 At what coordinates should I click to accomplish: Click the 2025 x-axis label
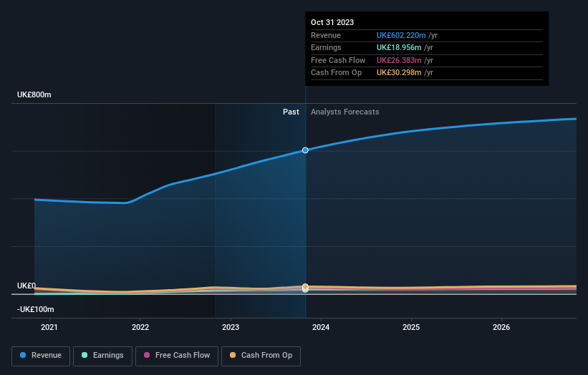pos(411,328)
